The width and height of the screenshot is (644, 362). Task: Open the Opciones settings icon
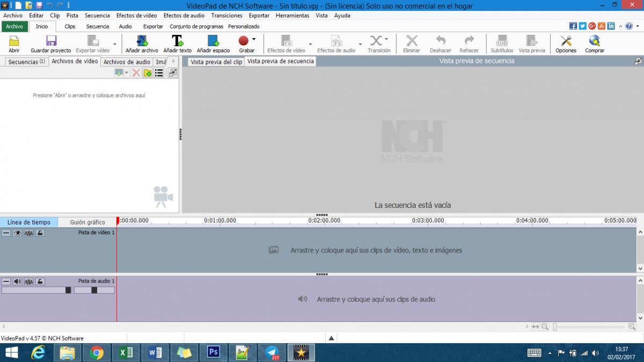[566, 44]
